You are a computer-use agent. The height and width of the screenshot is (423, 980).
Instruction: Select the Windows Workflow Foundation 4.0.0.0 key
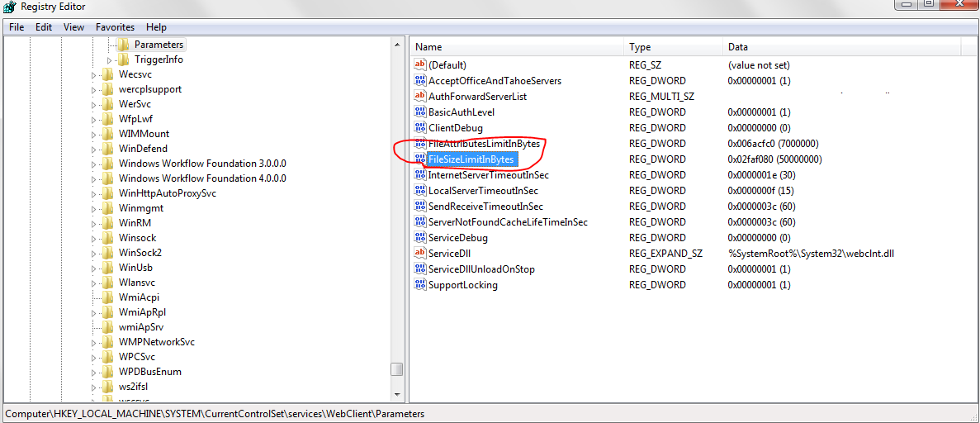[202, 178]
